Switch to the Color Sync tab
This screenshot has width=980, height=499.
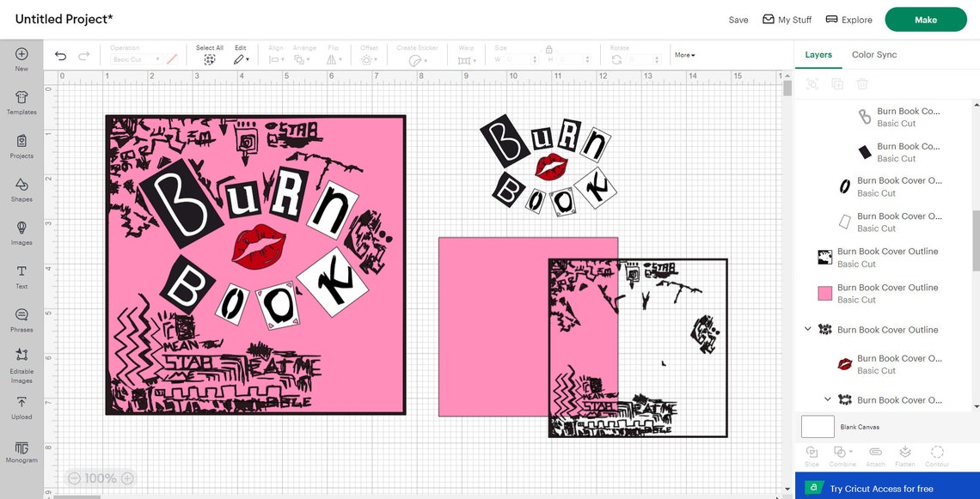click(873, 54)
